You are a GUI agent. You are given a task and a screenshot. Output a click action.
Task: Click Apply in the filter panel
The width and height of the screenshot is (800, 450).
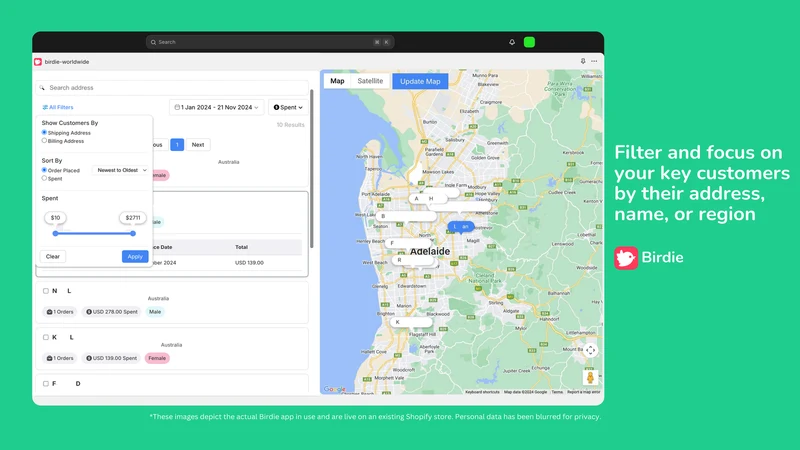(135, 257)
